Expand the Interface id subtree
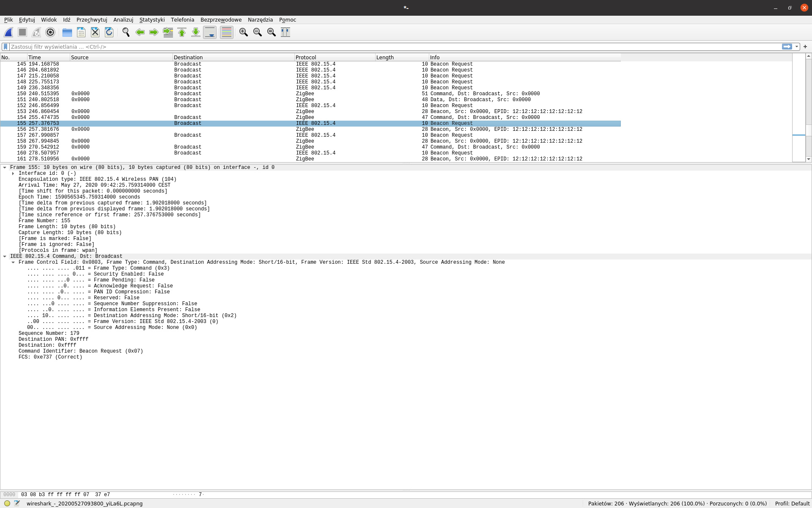The width and height of the screenshot is (812, 508). point(13,174)
